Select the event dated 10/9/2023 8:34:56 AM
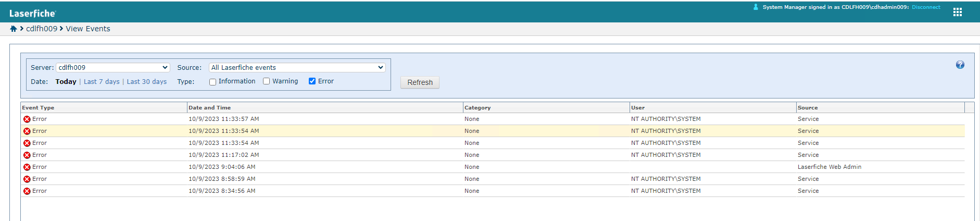The width and height of the screenshot is (980, 221). 493,191
